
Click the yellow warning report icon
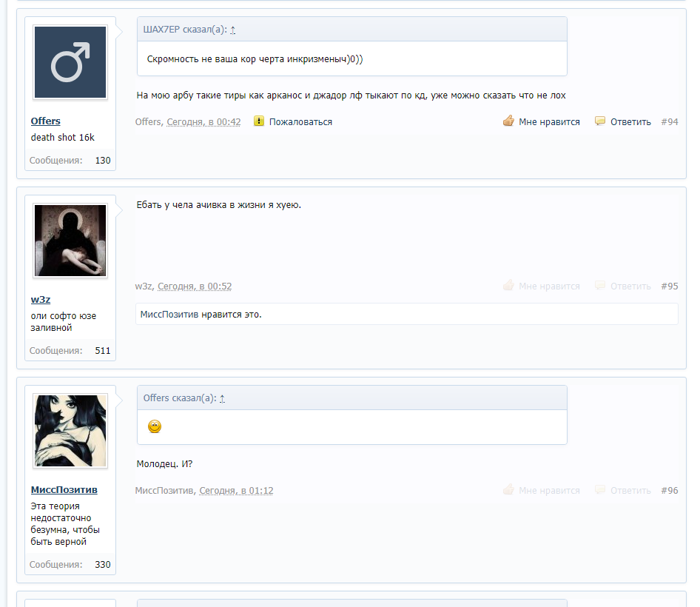pyautogui.click(x=259, y=121)
